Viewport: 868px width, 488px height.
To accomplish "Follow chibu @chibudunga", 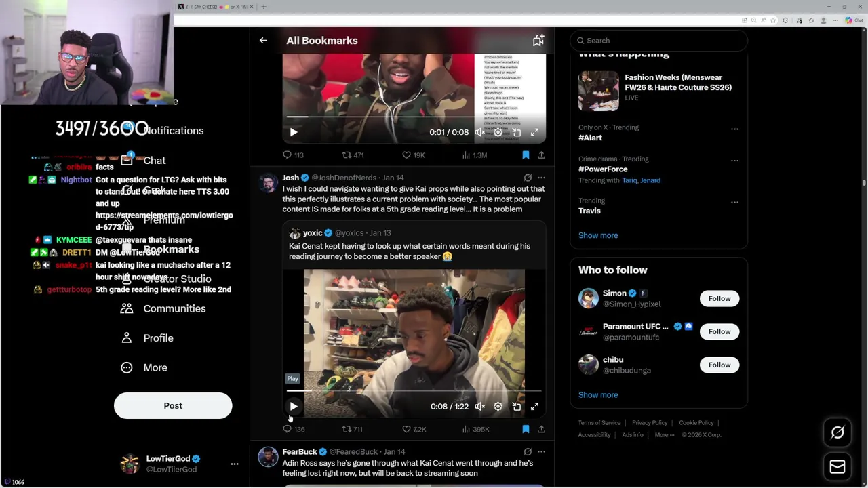I will pyautogui.click(x=719, y=365).
